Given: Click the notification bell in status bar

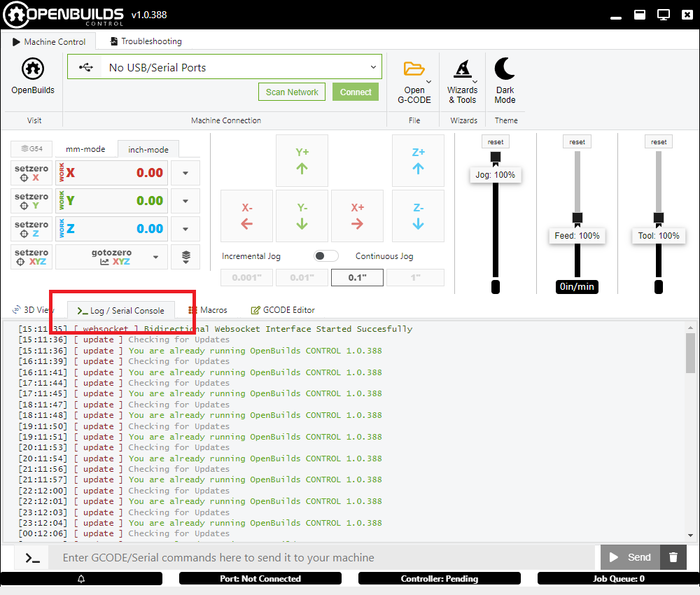Looking at the screenshot, I should (81, 579).
